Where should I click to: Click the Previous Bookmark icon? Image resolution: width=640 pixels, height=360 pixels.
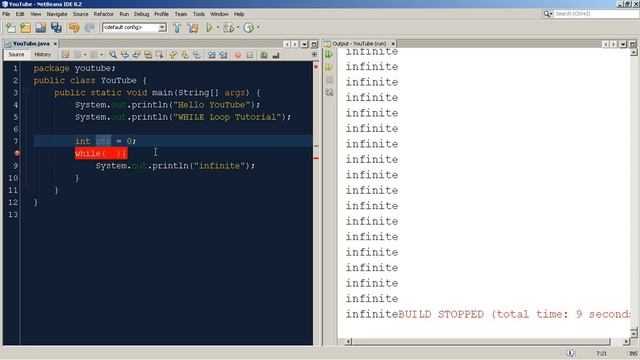173,55
